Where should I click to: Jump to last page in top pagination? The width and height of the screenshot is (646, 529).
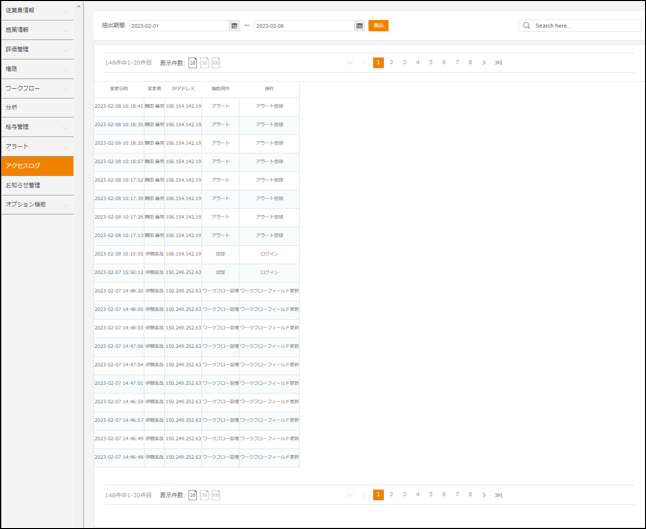tap(498, 62)
